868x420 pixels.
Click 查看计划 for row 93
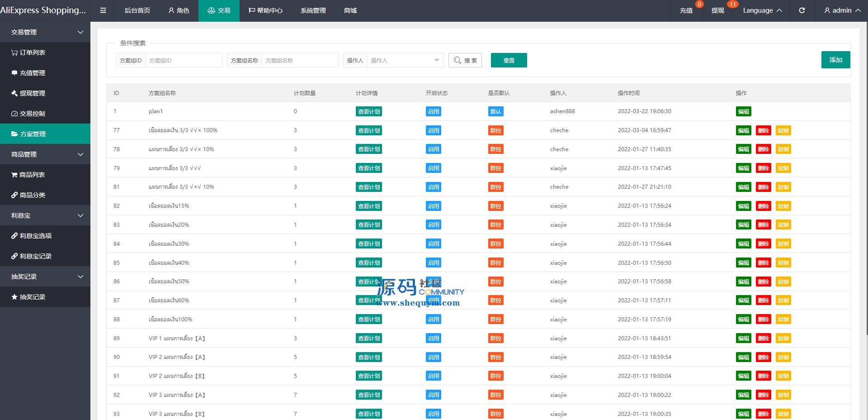click(369, 414)
